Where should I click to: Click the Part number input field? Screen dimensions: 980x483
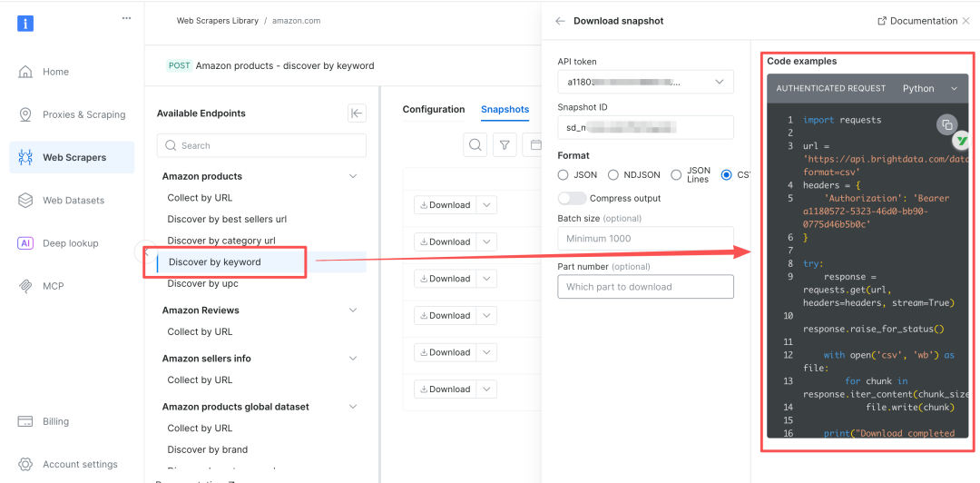646,287
